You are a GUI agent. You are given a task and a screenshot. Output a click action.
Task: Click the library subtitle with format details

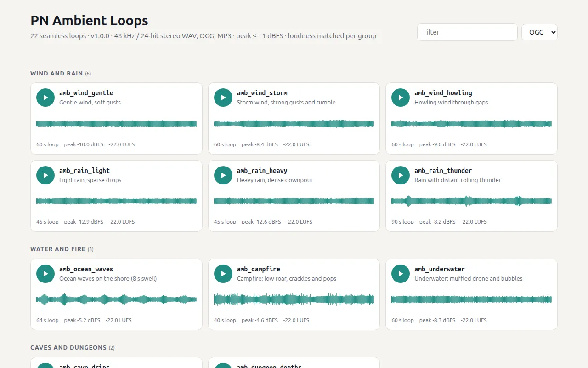(x=203, y=36)
